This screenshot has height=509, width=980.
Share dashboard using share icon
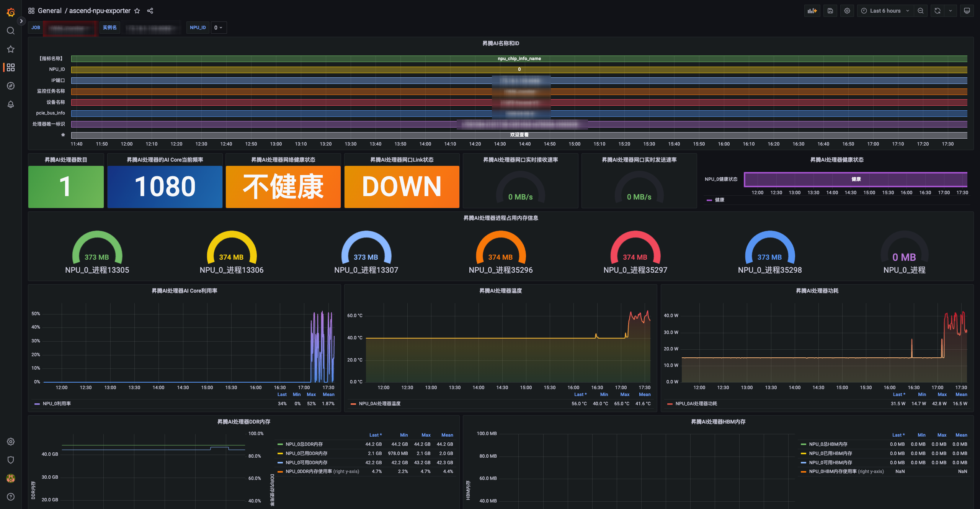(x=150, y=11)
